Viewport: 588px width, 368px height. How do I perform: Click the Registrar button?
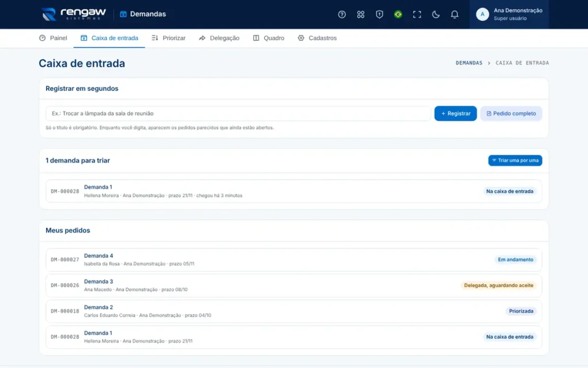tap(455, 113)
